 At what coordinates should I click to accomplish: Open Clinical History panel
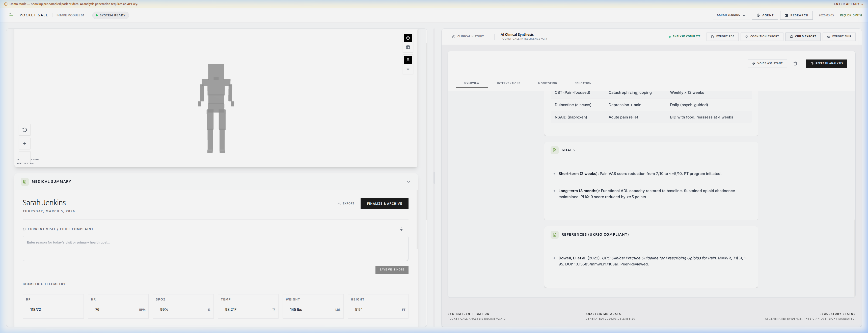468,37
